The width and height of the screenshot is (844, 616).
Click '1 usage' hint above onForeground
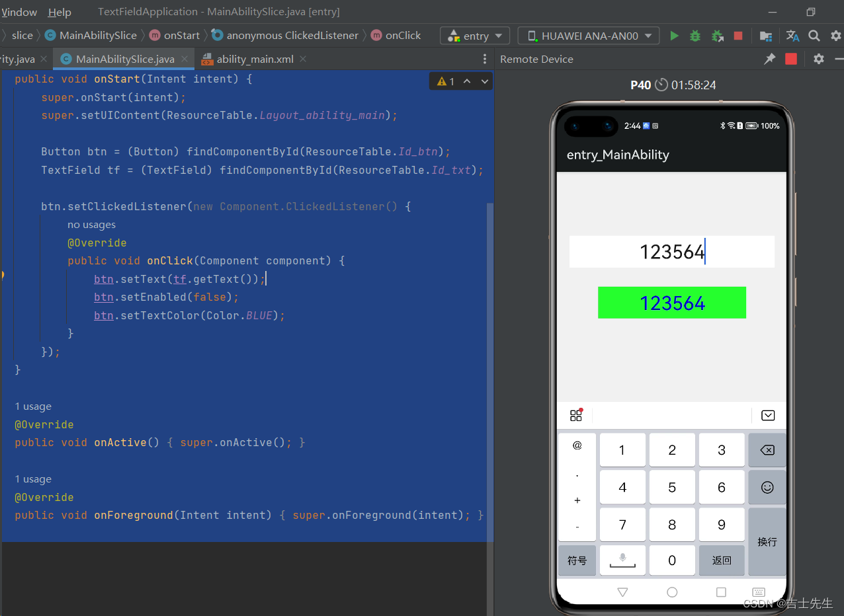click(x=33, y=479)
